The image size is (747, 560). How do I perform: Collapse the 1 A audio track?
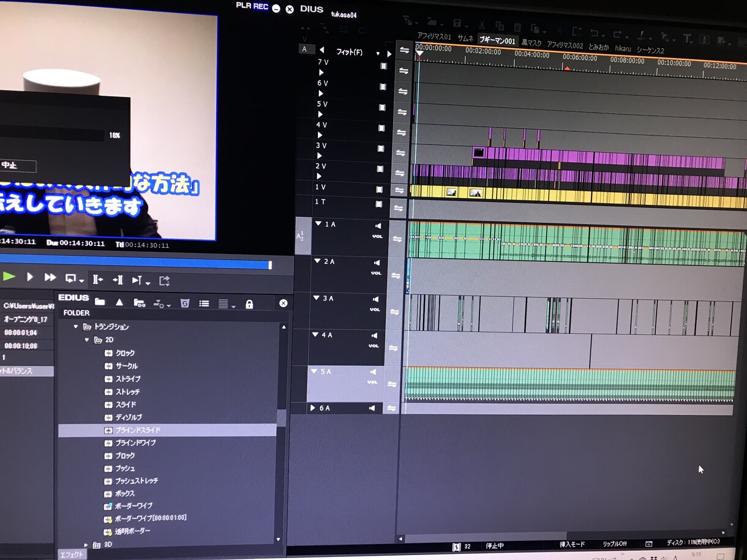318,224
